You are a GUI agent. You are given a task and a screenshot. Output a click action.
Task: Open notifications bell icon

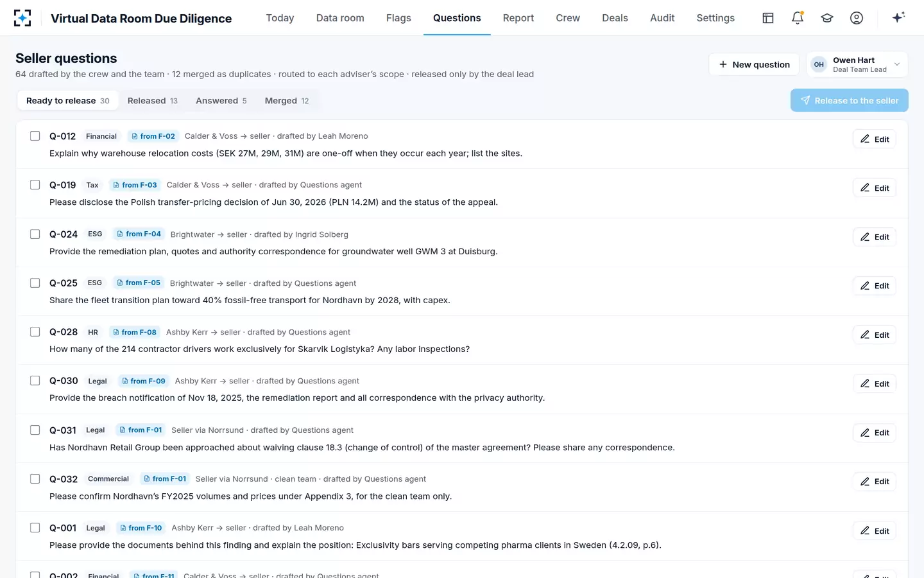pyautogui.click(x=798, y=18)
